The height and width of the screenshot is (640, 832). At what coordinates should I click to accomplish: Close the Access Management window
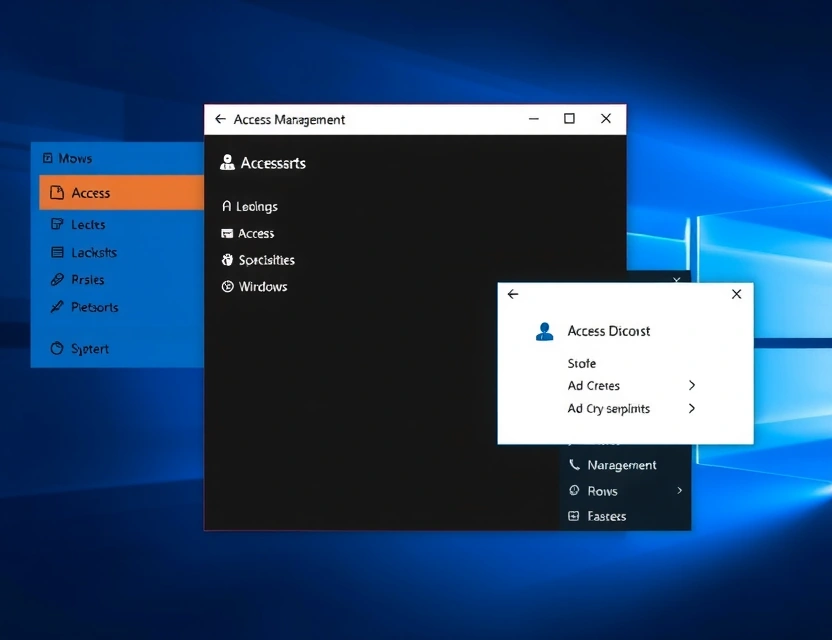click(605, 118)
